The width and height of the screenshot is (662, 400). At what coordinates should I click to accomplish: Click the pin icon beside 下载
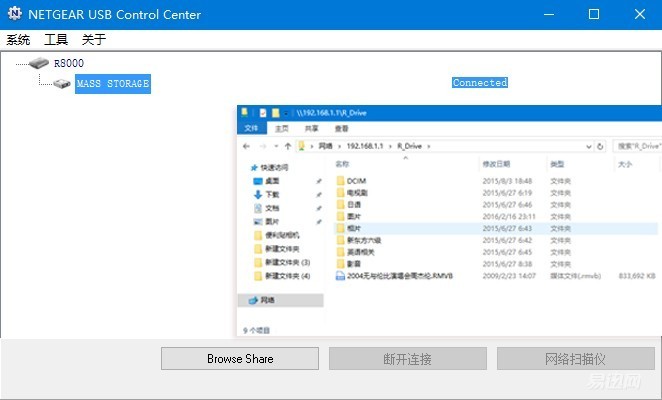coord(319,195)
